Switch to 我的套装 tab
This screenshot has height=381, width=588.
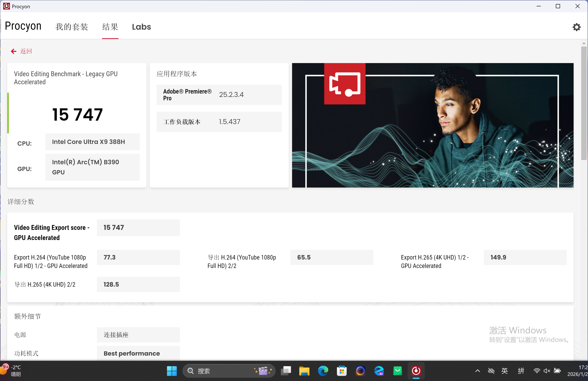coord(72,27)
